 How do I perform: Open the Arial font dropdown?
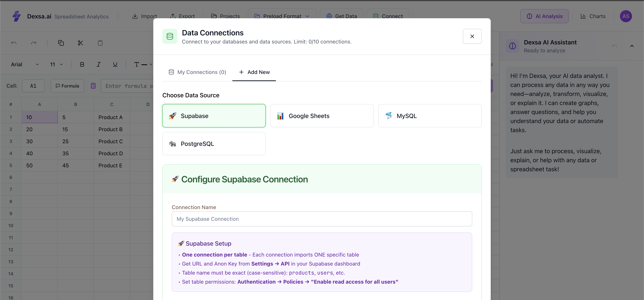24,64
